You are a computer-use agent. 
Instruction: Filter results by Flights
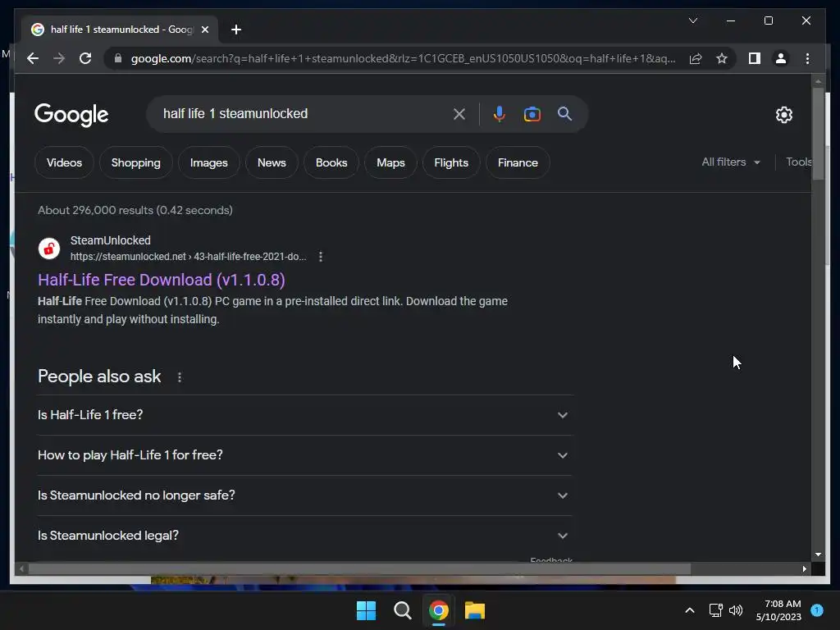(x=451, y=162)
